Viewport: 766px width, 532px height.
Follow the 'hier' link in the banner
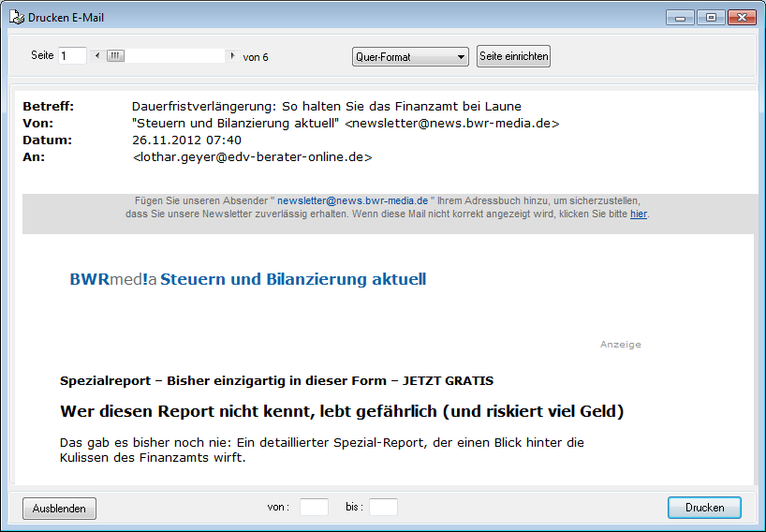tap(639, 214)
